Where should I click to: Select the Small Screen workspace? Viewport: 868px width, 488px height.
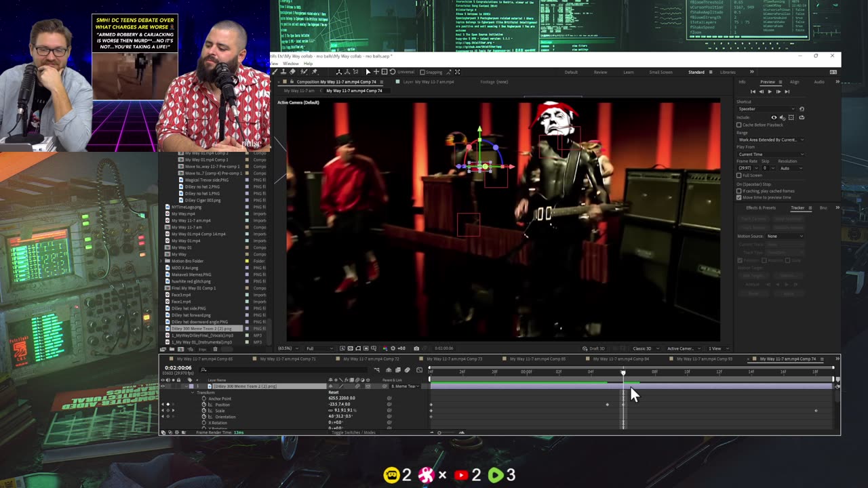pyautogui.click(x=661, y=73)
